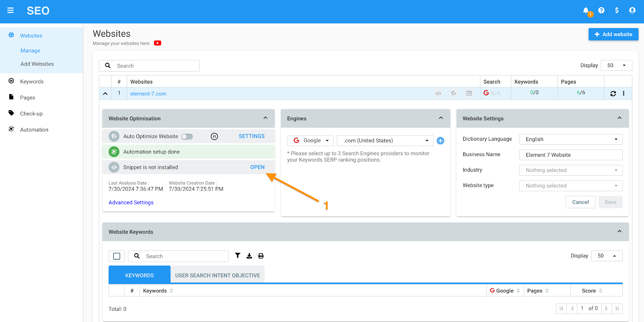Open the billing dollar sign icon
Screen dimensions: 644x322
(617, 10)
